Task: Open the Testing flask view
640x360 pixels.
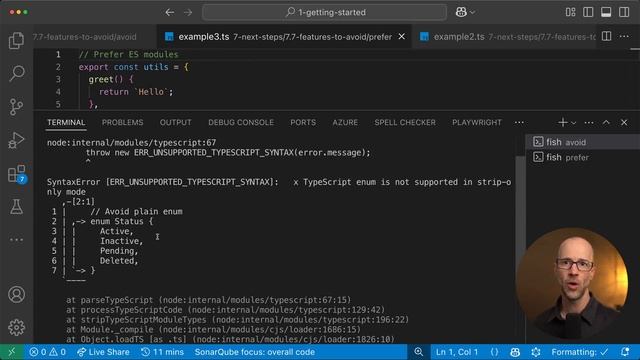Action: pyautogui.click(x=16, y=207)
